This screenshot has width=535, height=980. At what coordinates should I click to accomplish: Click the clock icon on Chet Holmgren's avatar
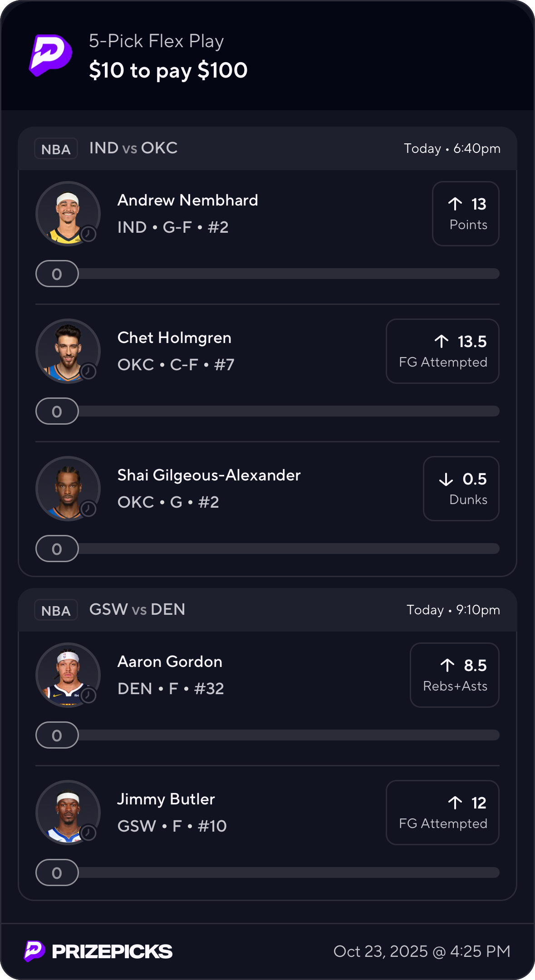(x=88, y=372)
